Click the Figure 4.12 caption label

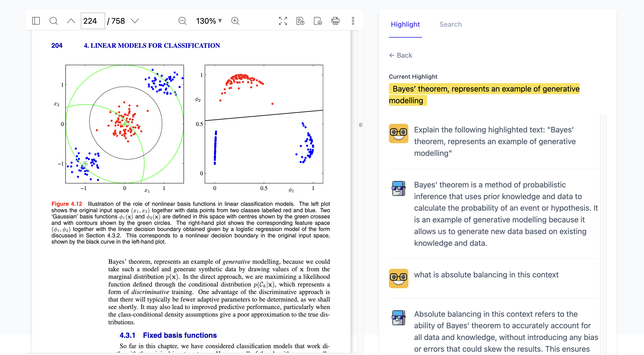click(66, 204)
